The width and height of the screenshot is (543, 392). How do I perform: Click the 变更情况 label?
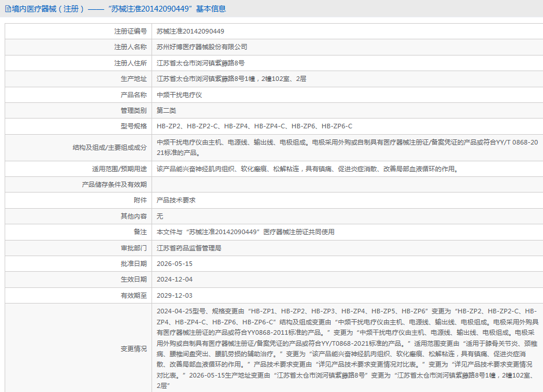tap(134, 349)
